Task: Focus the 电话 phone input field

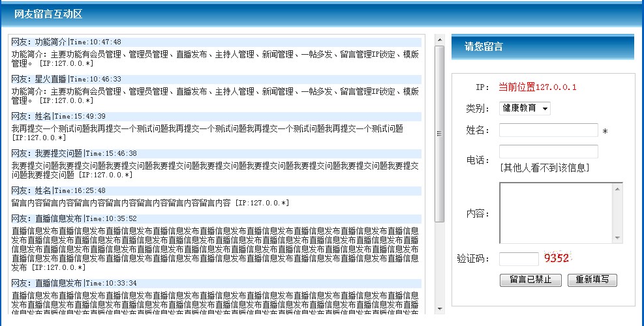Action: 548,152
